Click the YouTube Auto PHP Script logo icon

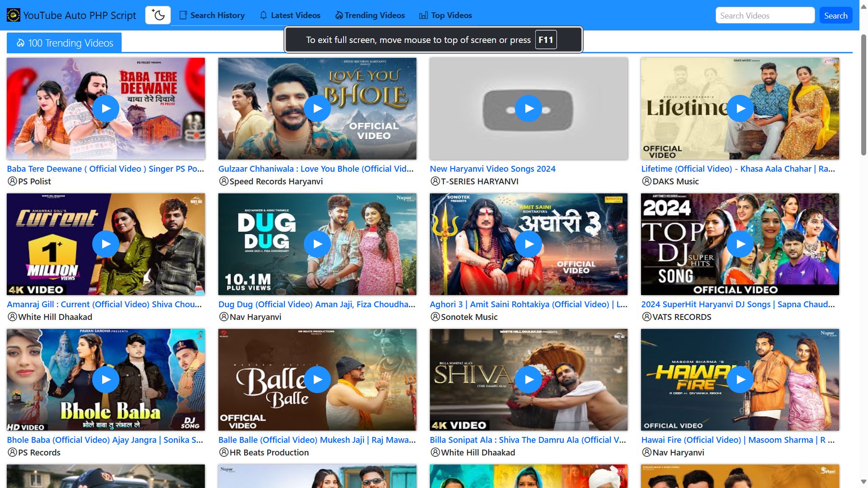point(13,15)
